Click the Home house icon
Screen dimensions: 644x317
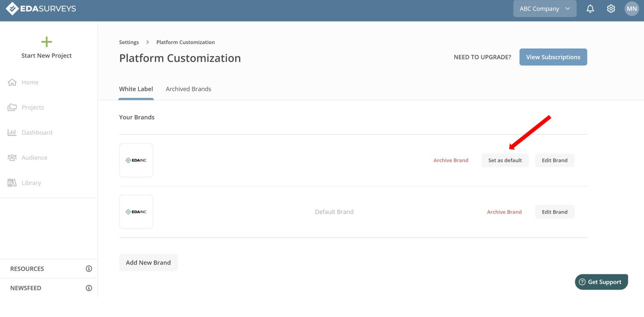click(12, 82)
